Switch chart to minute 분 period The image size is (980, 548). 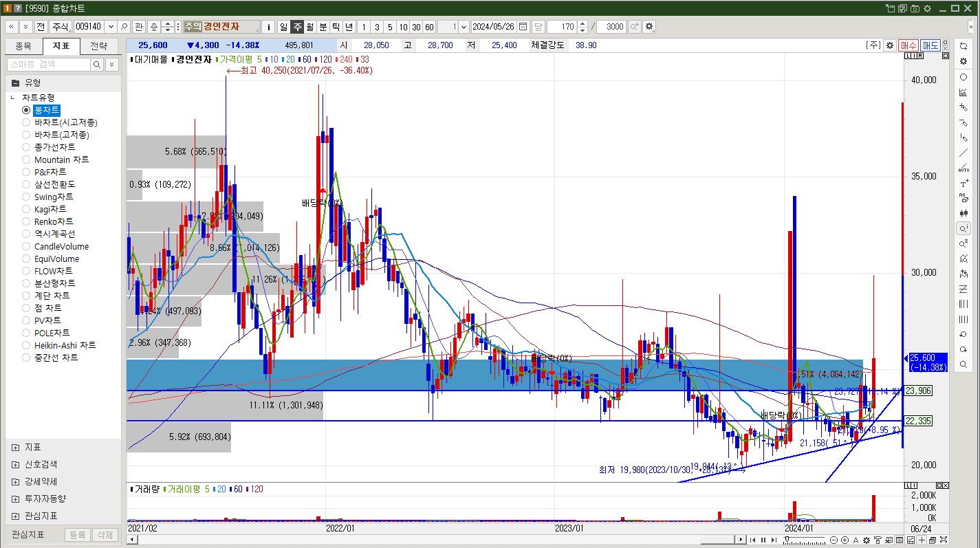coord(323,27)
